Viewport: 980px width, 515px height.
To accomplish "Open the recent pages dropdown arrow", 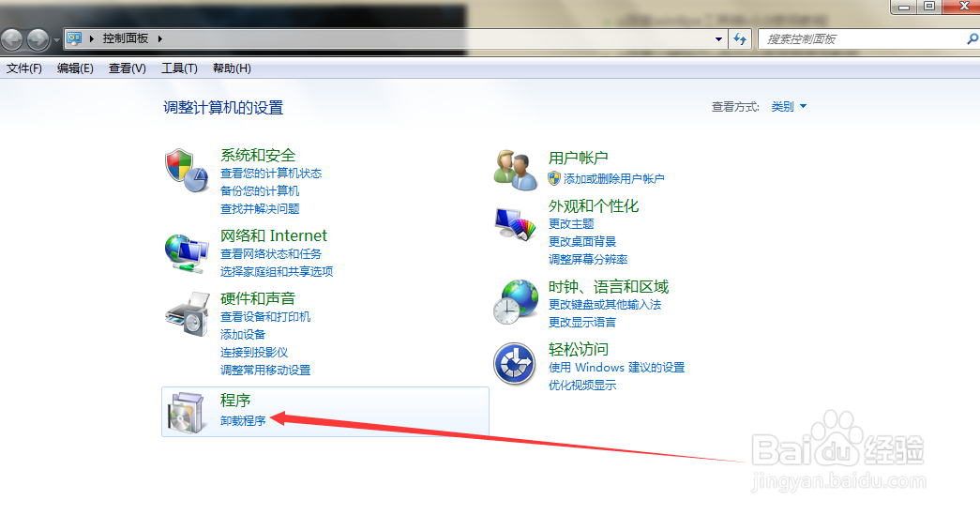I will (56, 40).
